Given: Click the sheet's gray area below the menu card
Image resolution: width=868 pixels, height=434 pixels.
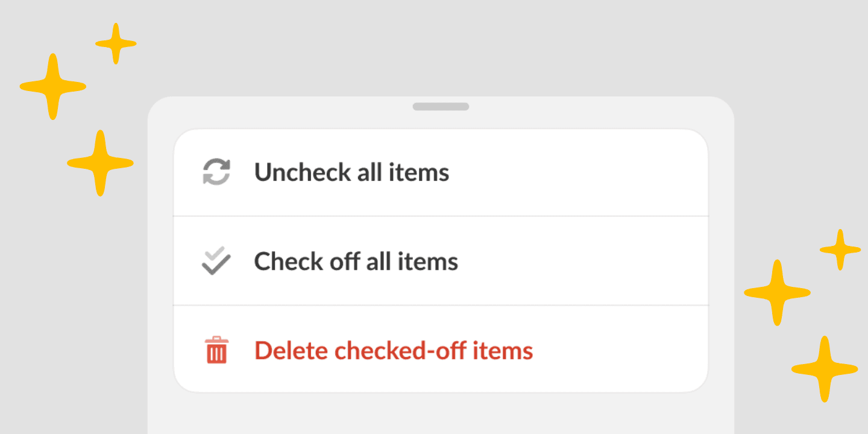Looking at the screenshot, I should [441, 415].
